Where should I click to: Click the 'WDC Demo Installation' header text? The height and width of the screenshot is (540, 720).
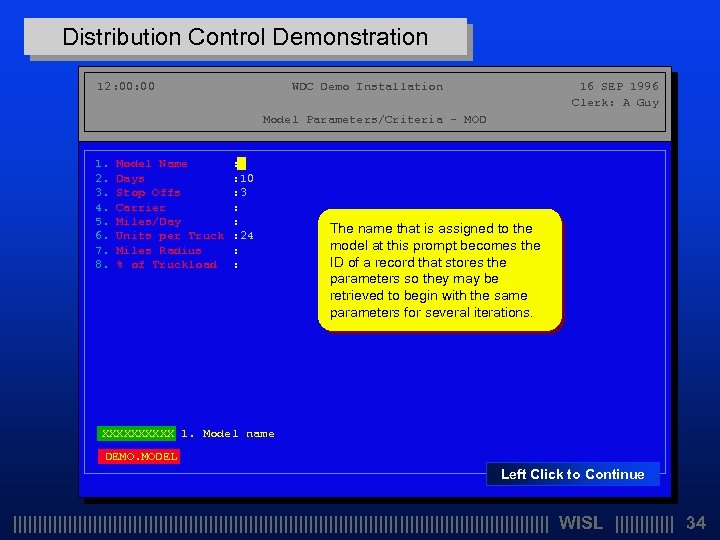[367, 86]
